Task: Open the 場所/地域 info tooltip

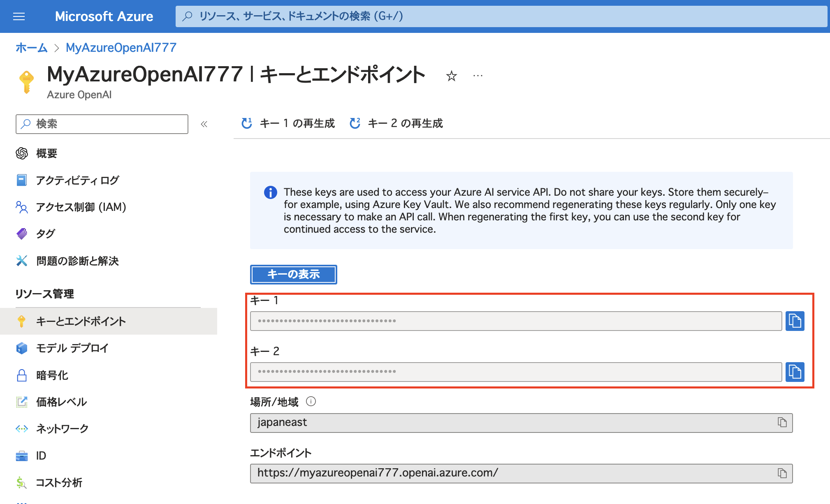Action: 311,402
